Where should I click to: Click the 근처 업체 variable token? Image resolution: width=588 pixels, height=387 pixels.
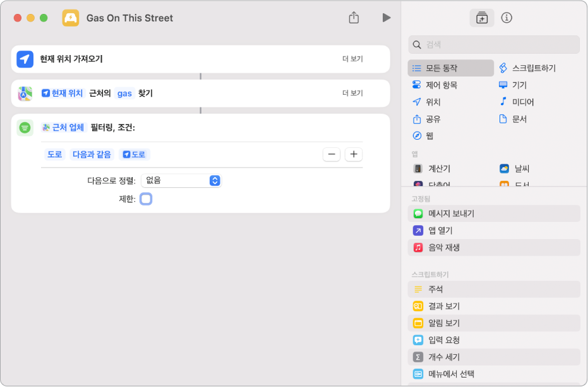click(64, 128)
